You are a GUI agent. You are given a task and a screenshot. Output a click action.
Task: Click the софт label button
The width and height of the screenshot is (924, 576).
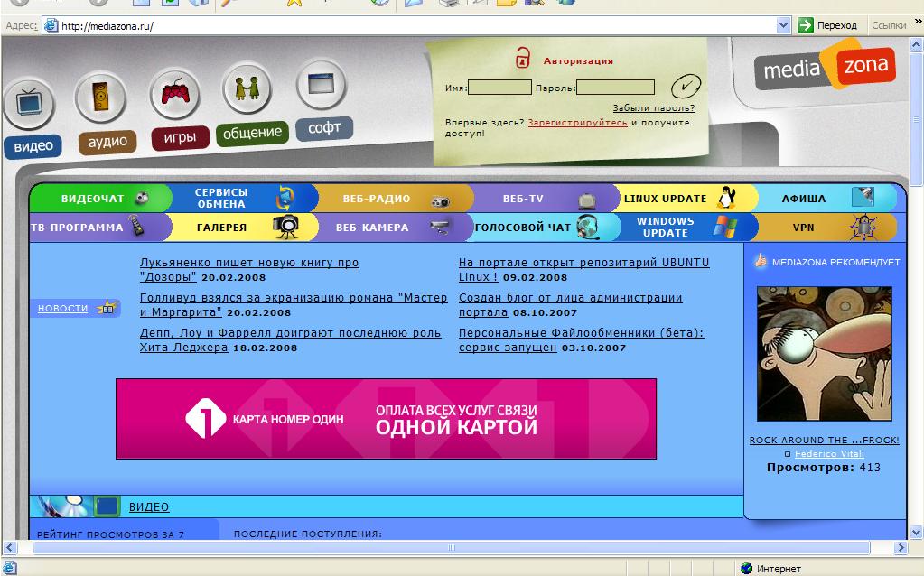[324, 127]
